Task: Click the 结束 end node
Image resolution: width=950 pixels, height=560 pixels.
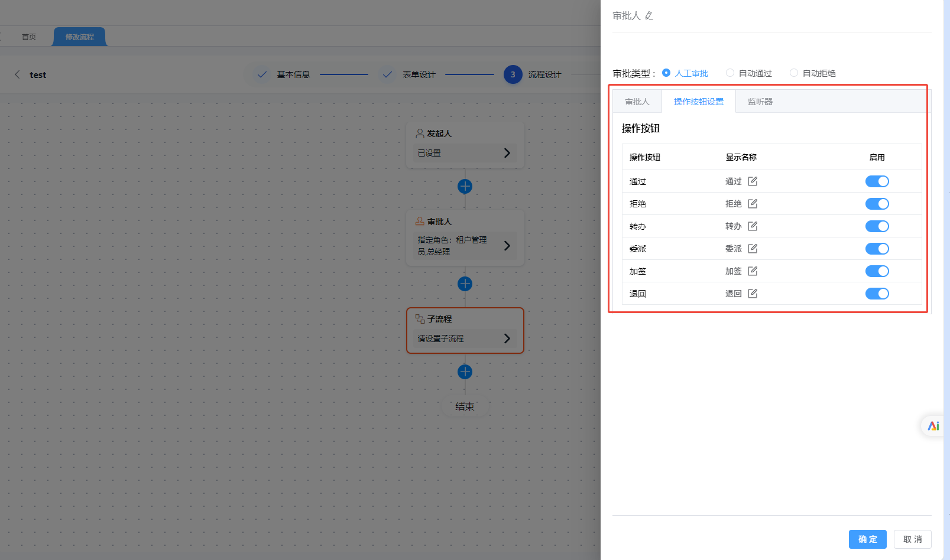Action: [x=465, y=406]
